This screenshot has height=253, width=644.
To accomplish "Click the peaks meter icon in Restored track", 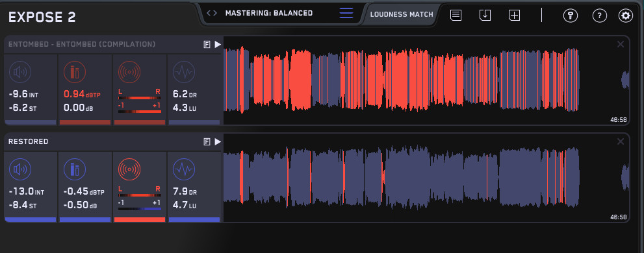I will tap(74, 169).
